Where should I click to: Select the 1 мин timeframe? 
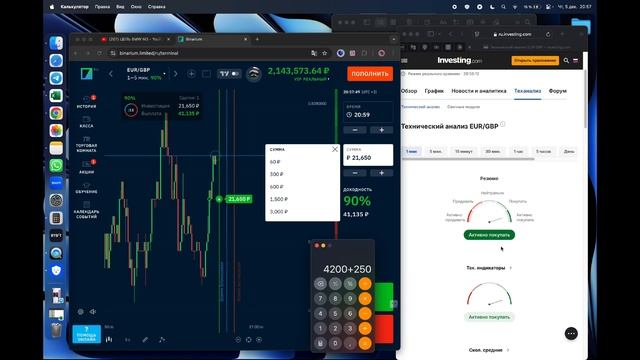tap(411, 151)
